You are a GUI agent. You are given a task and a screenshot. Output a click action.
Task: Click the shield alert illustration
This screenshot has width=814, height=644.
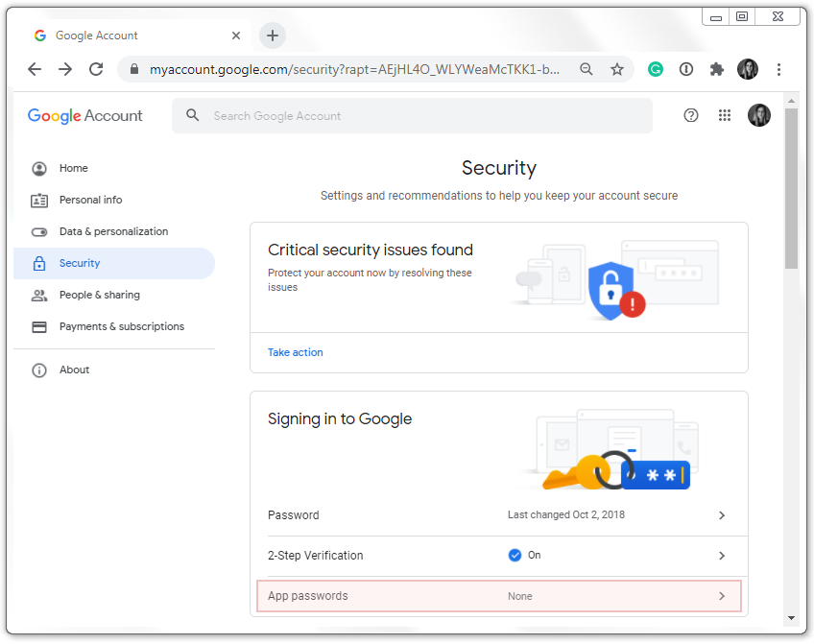click(x=616, y=291)
